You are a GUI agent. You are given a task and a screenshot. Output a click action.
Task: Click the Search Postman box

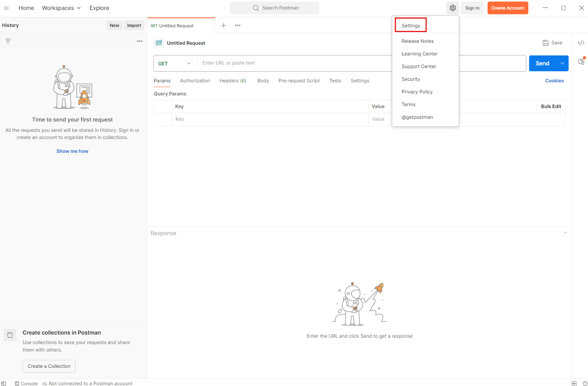[x=274, y=8]
